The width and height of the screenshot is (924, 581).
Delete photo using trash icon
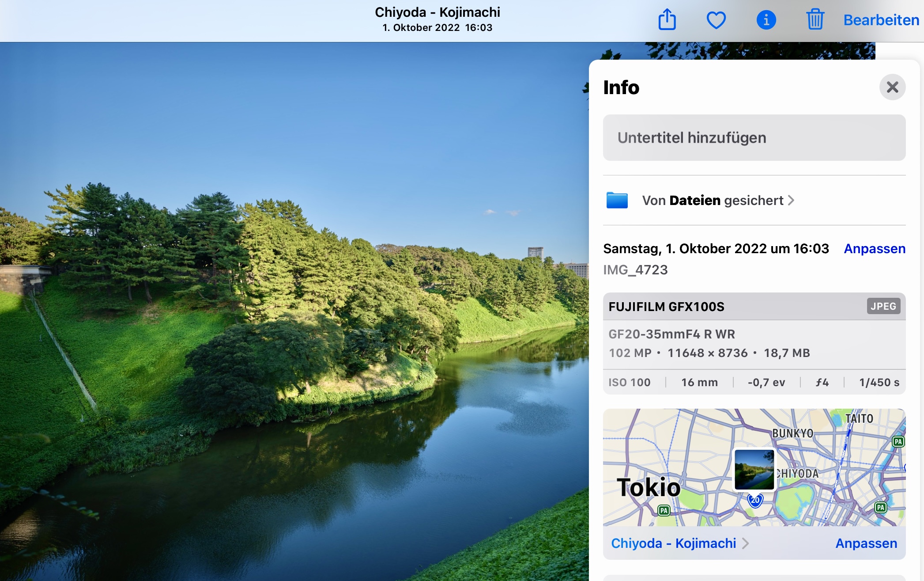815,20
